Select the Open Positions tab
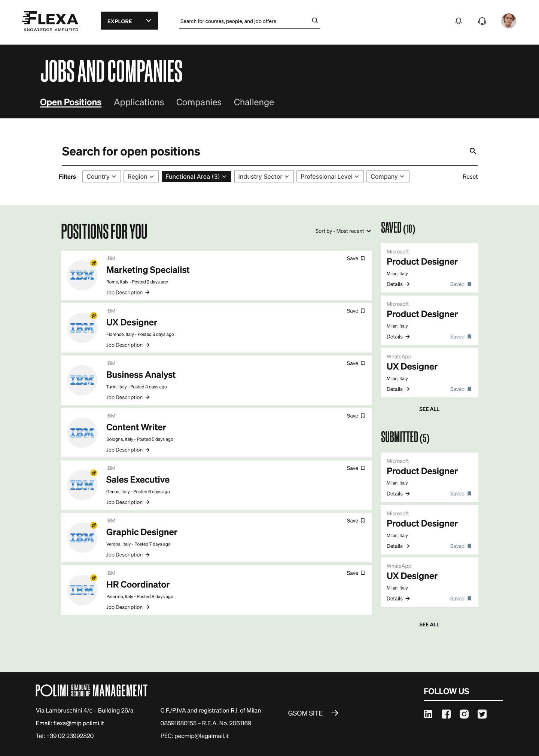Screen dimensions: 539x756 [x=71, y=102]
